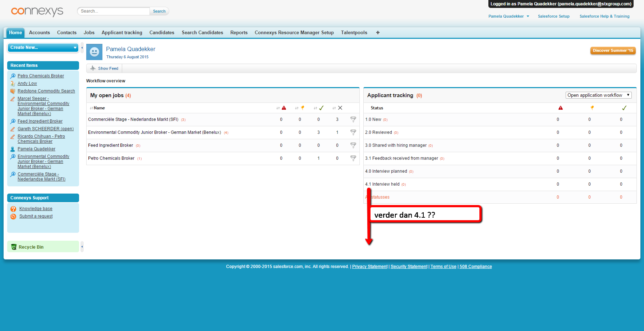Click the filter funnel for Feed Ingredient Broker row

(x=353, y=145)
